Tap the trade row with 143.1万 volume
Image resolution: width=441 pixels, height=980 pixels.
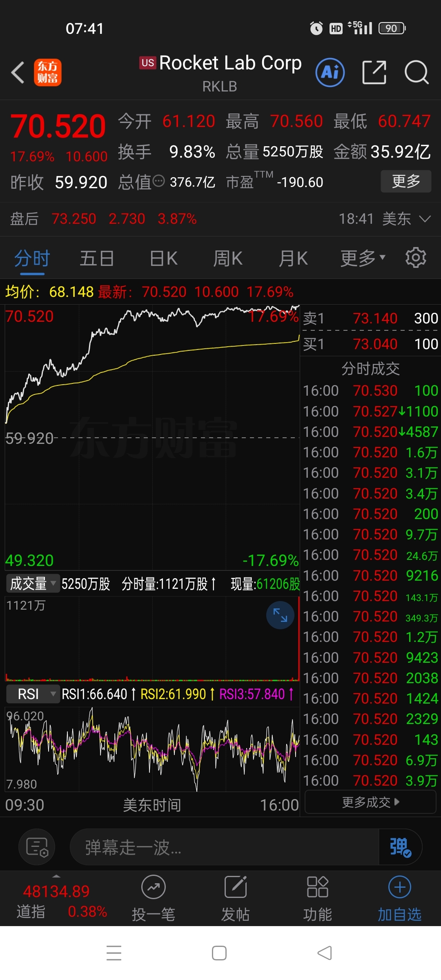click(370, 596)
